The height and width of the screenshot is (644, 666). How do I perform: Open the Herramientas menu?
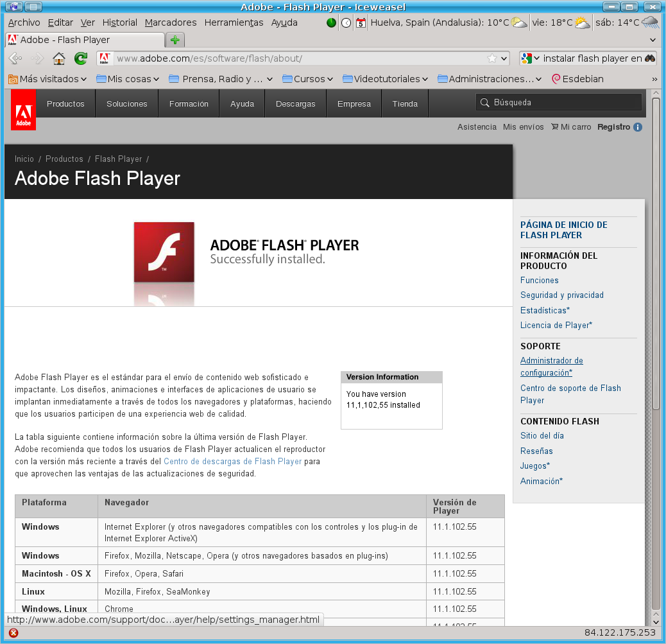click(x=234, y=22)
